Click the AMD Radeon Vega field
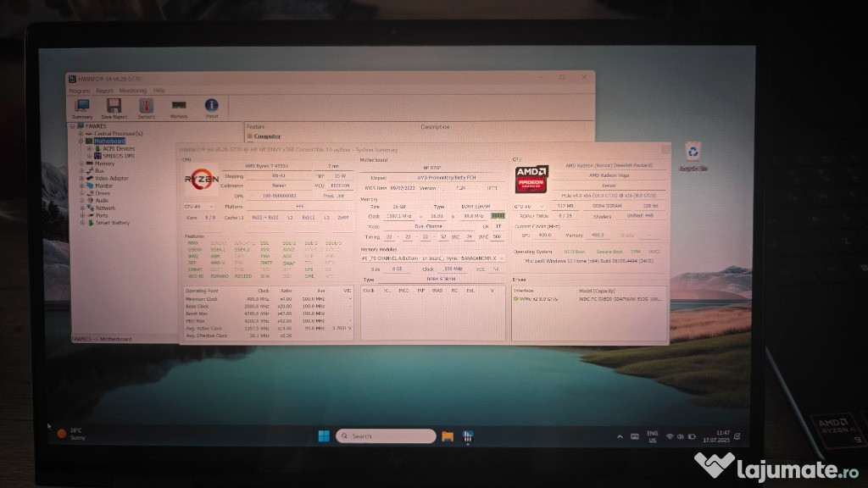 point(609,175)
